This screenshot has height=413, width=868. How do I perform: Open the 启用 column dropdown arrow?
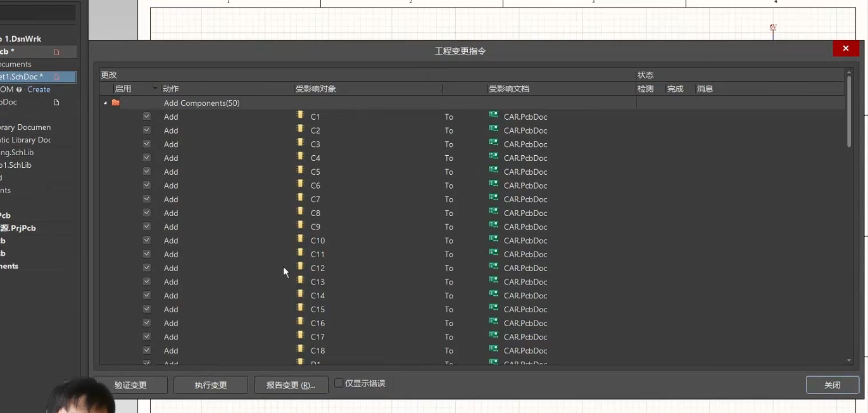tap(154, 89)
